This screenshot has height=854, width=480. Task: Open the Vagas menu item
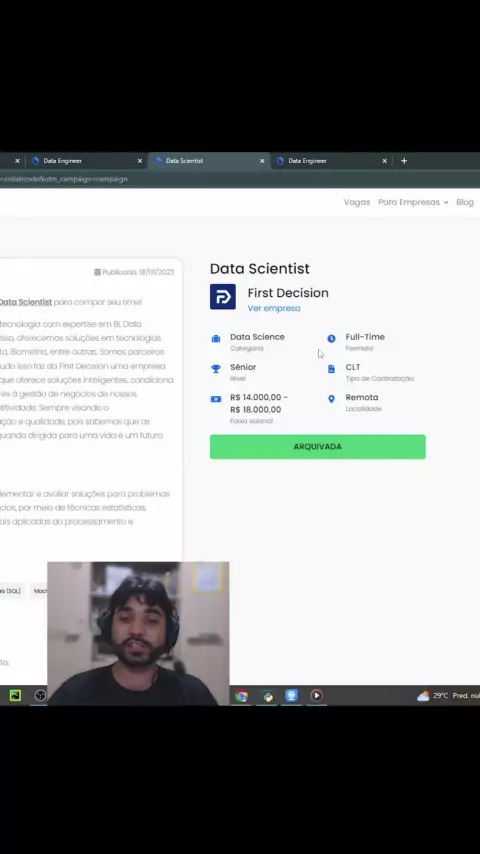point(357,202)
